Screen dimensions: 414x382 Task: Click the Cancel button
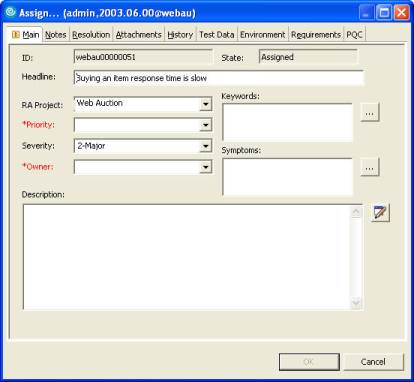pos(373,362)
